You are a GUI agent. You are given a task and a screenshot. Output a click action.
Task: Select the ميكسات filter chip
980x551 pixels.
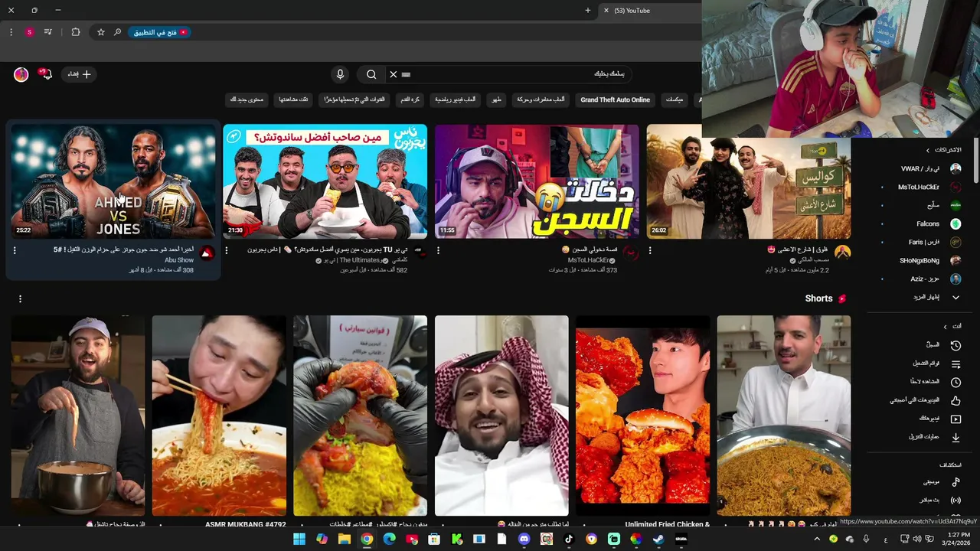tap(675, 99)
